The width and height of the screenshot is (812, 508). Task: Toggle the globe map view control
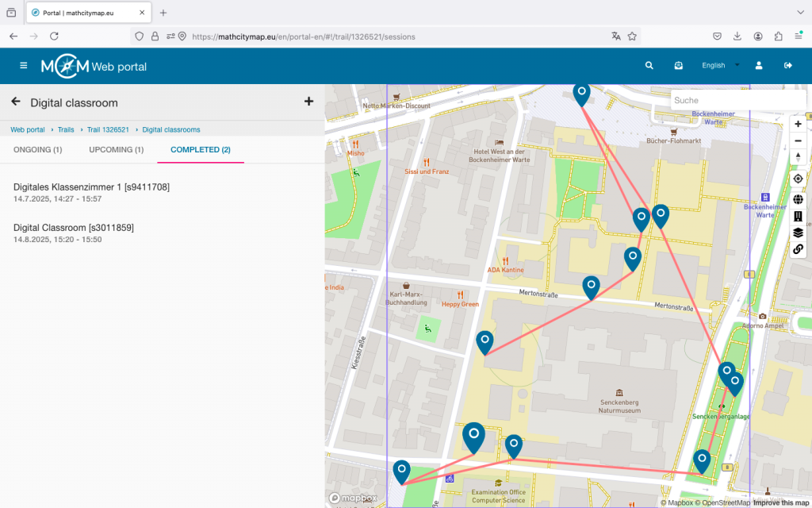798,199
